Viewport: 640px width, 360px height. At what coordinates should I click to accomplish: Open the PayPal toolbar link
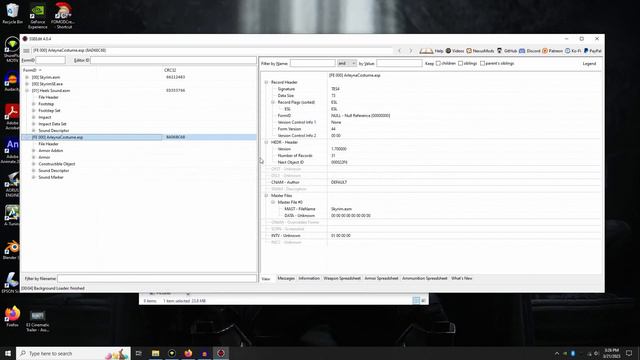coord(592,51)
